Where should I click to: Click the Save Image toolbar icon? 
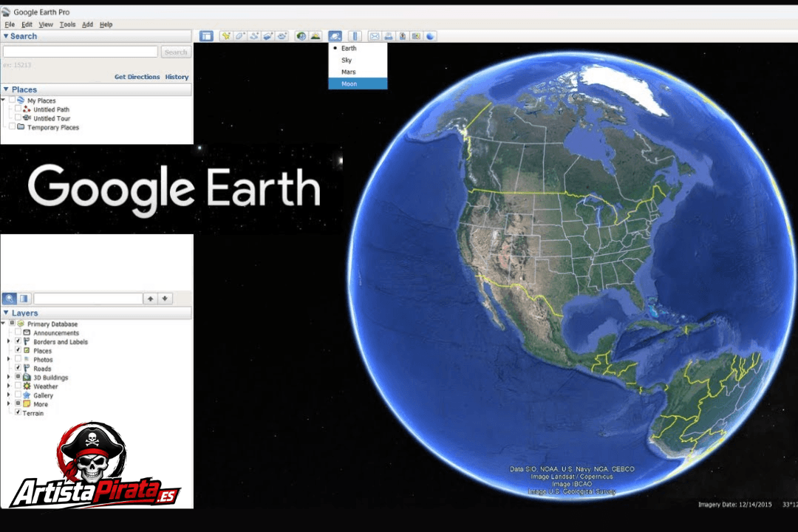click(x=403, y=36)
